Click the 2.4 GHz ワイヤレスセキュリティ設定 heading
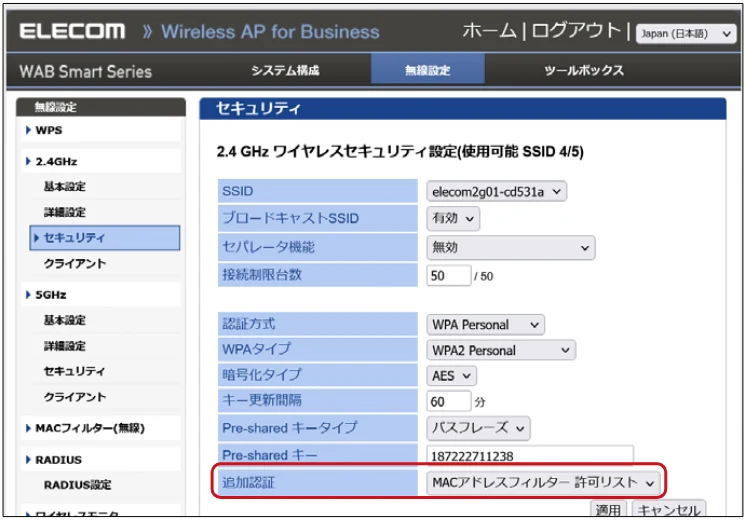 tap(400, 152)
